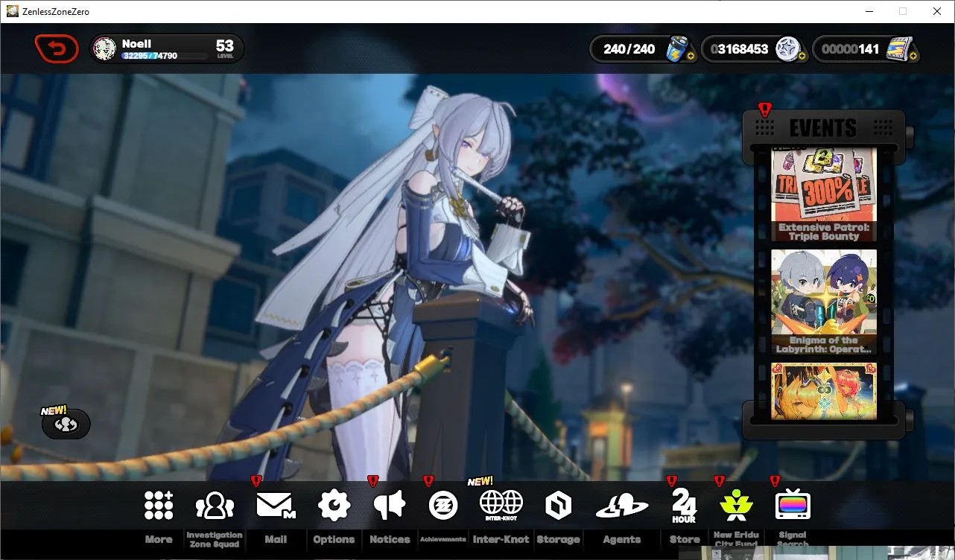
Task: Click the experience bar showing 32295 / 74790
Action: [165, 56]
